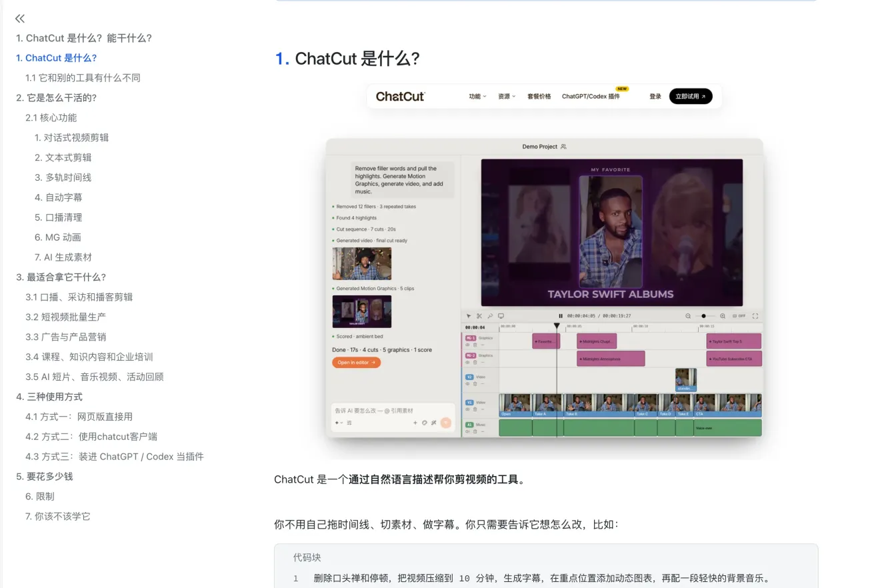Toggle eye visibility on MG-1 Graphics track
880x588 pixels.
(467, 345)
